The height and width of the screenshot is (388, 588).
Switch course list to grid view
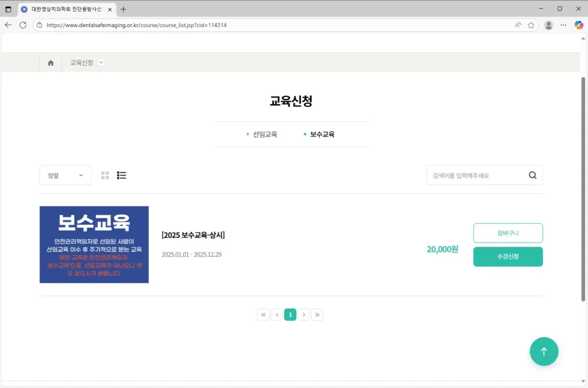105,175
